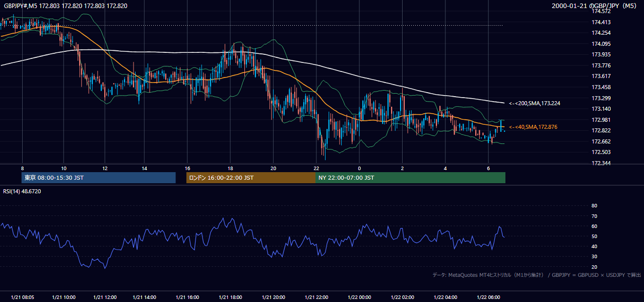The height and width of the screenshot is (302, 644).
Task: Click the 173.776 price axis label
Action: (x=601, y=65)
